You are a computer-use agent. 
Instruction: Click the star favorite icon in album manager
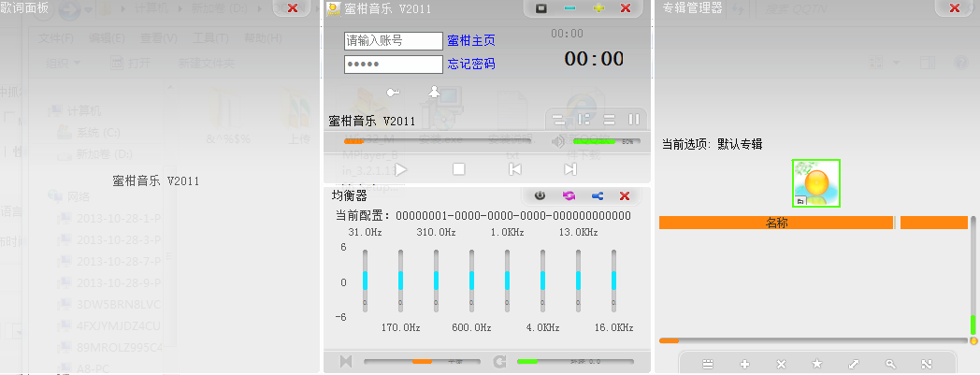817,364
